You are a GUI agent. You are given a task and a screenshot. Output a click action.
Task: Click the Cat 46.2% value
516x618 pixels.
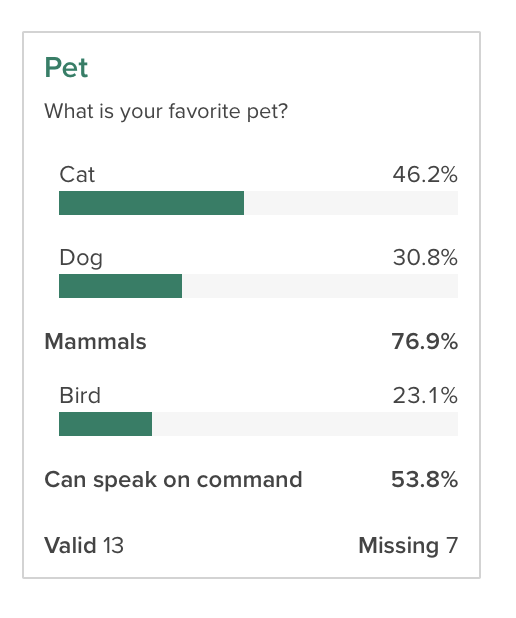click(x=425, y=174)
